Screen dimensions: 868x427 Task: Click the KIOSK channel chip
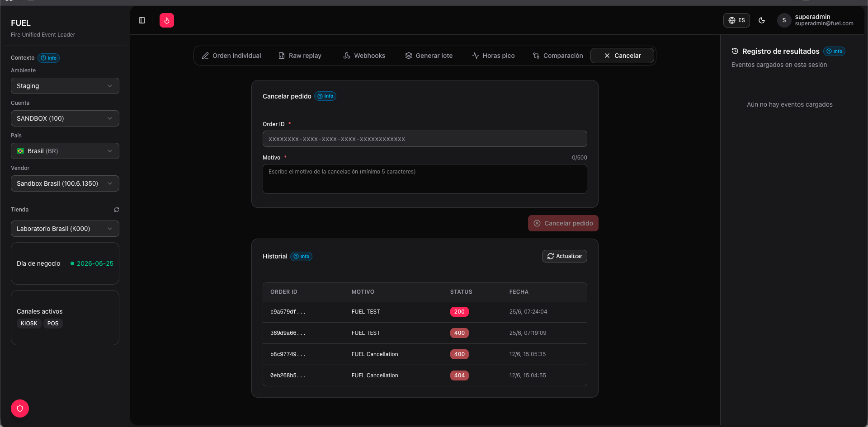29,324
